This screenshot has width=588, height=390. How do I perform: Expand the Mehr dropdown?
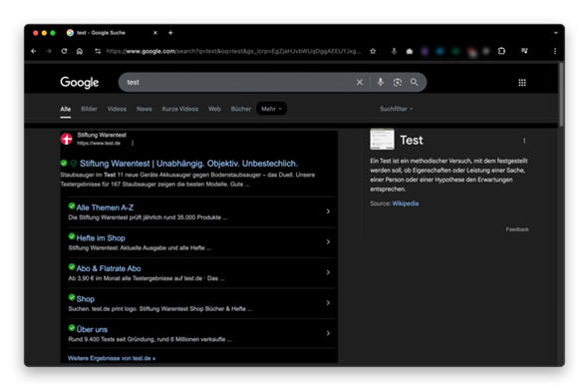tap(271, 109)
